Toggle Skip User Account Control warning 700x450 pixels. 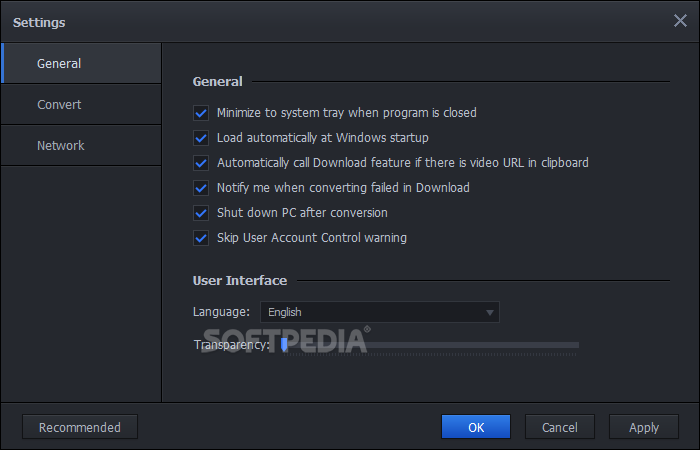pyautogui.click(x=201, y=238)
